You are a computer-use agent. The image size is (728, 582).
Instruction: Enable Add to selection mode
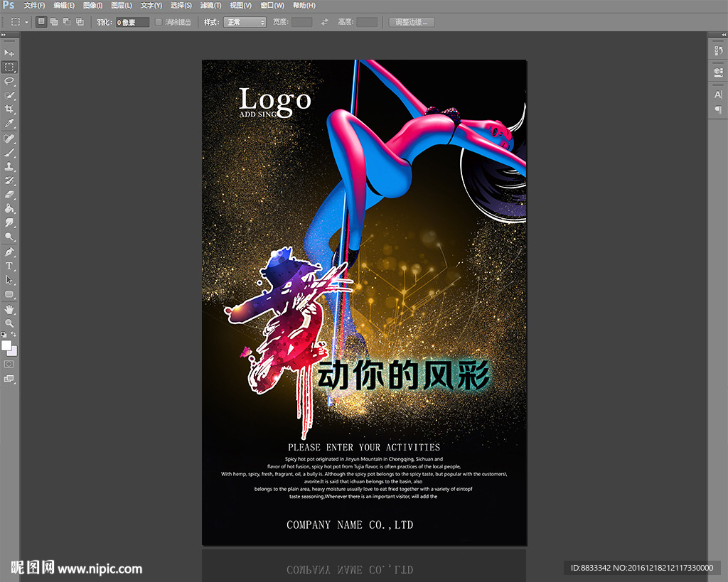point(54,22)
